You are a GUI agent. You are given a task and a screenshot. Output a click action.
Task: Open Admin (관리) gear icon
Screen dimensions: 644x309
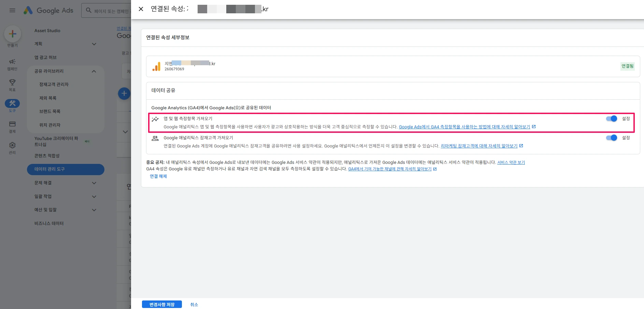click(12, 145)
